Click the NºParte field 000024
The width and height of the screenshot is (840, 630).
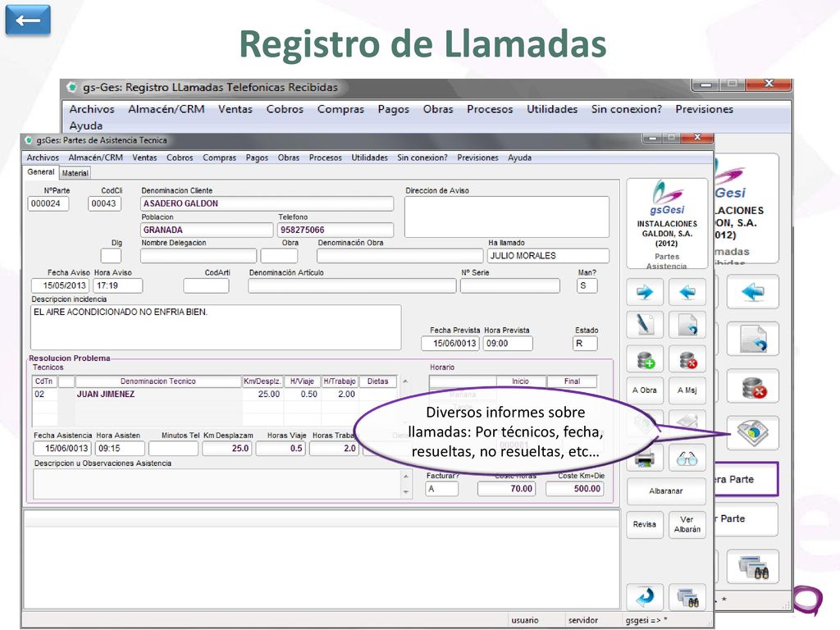click(x=48, y=203)
